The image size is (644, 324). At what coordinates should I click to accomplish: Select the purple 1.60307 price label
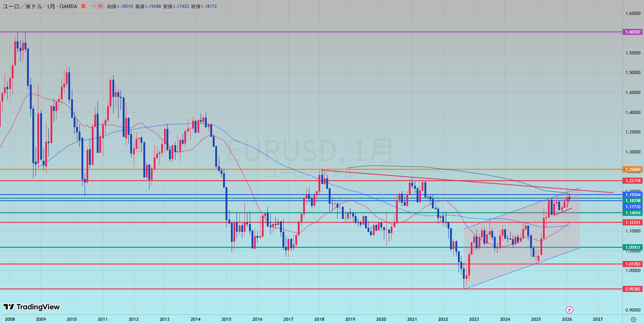[633, 32]
